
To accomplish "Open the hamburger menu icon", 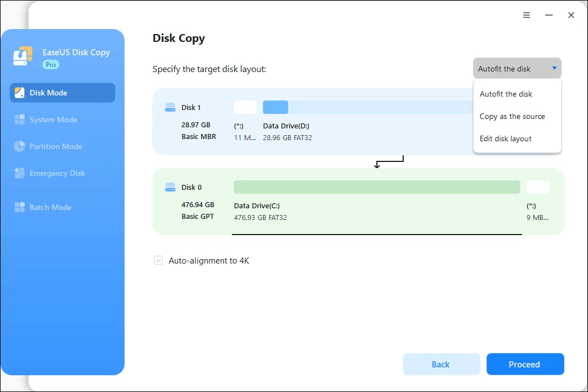I will click(x=527, y=15).
